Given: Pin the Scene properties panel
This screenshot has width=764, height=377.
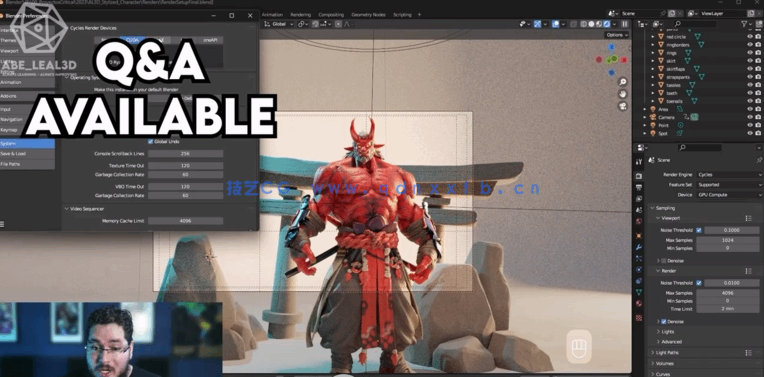Looking at the screenshot, I should tap(759, 160).
